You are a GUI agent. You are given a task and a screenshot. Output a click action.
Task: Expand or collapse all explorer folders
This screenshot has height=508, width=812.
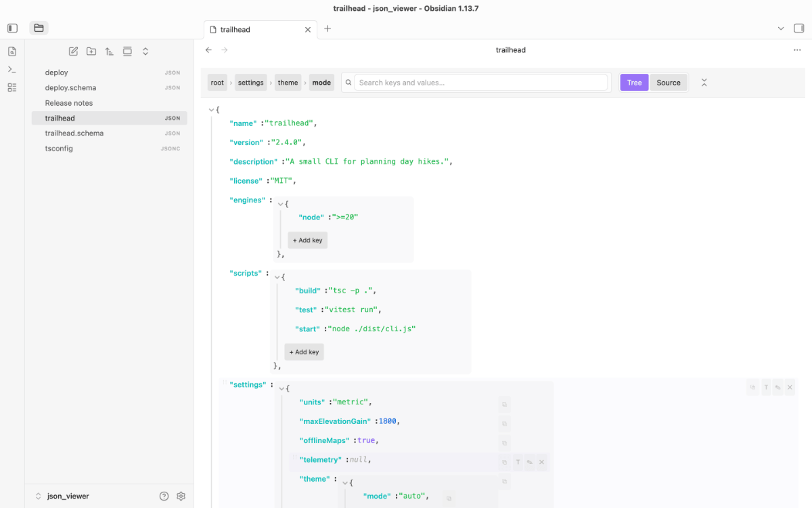point(145,51)
